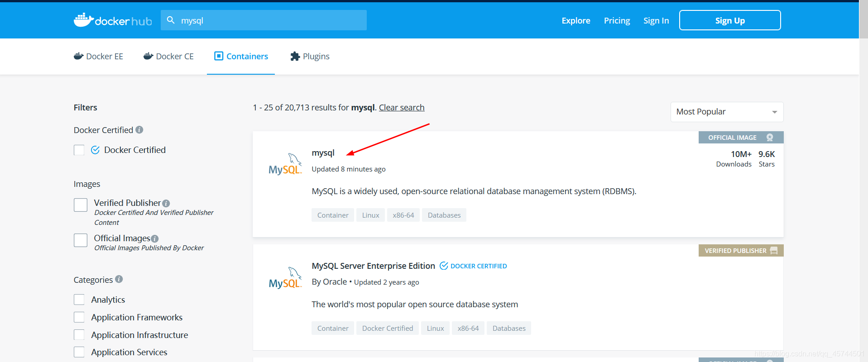Click the 10M+ Downloads count

[734, 159]
